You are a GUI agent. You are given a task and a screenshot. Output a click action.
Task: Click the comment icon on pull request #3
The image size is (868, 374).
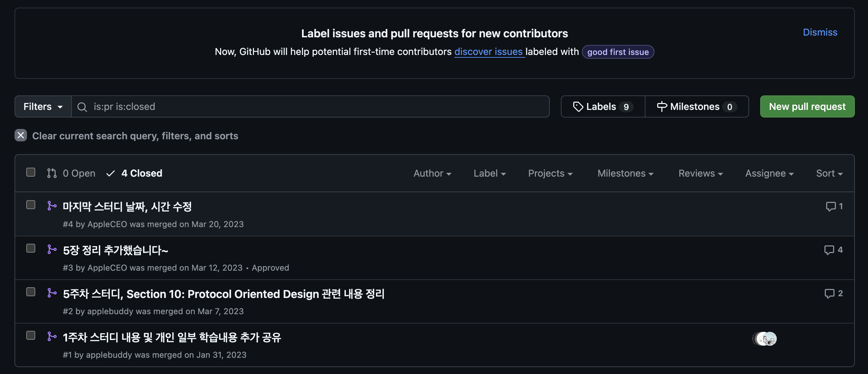point(829,250)
